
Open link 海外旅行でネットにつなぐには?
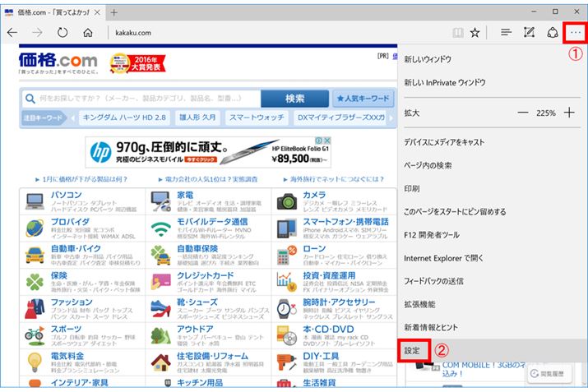(x=336, y=179)
